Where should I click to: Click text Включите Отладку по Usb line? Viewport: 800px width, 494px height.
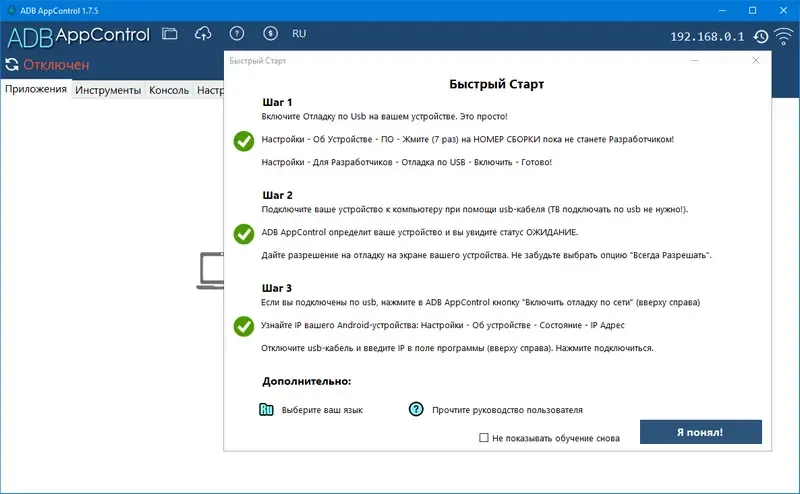pos(384,116)
